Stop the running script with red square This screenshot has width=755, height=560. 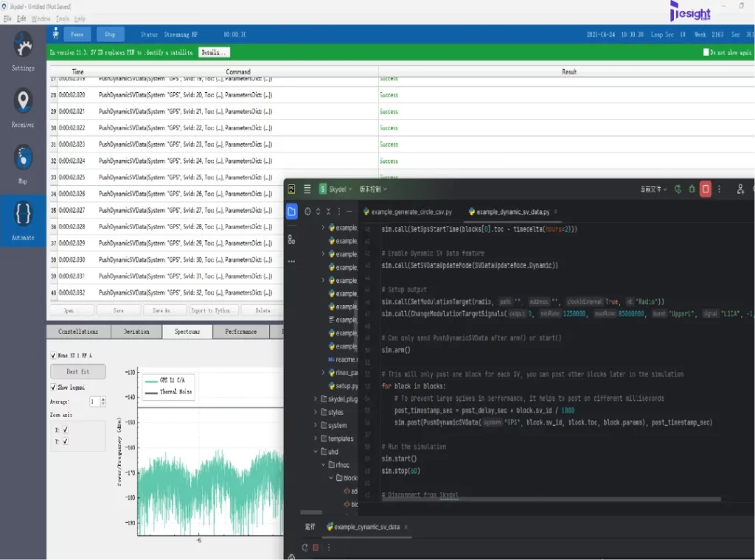coord(706,189)
